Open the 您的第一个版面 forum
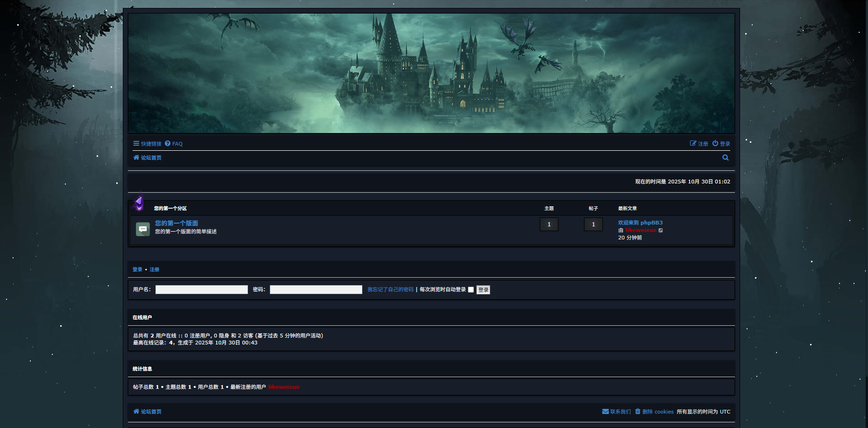 point(176,223)
